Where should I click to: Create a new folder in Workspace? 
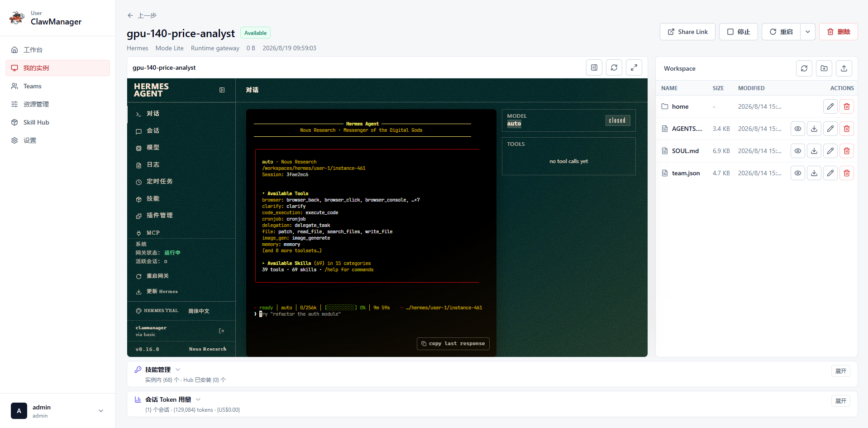824,68
